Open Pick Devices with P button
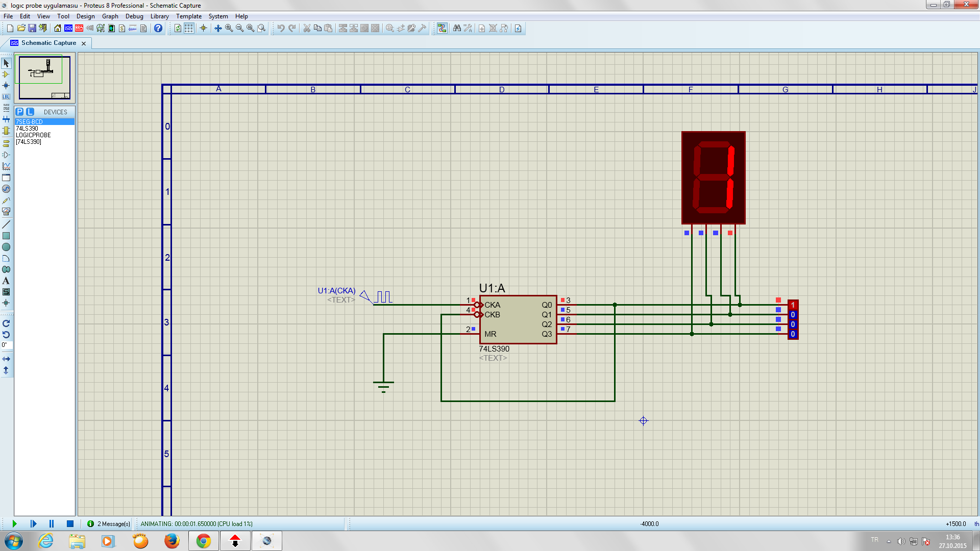Viewport: 980px width, 551px height. 19,112
